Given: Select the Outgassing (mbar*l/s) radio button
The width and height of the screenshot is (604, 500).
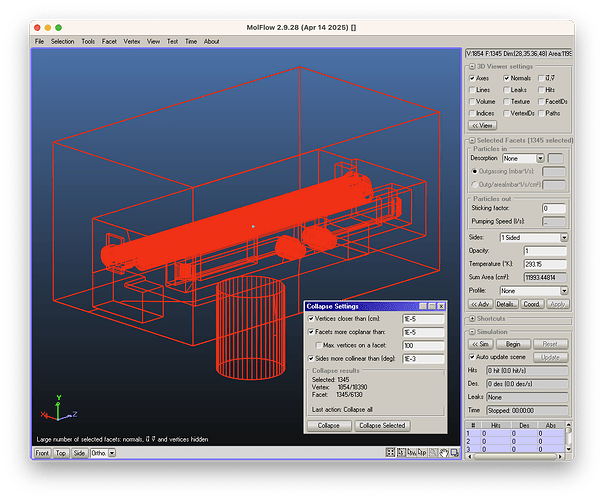Looking at the screenshot, I should pyautogui.click(x=475, y=171).
